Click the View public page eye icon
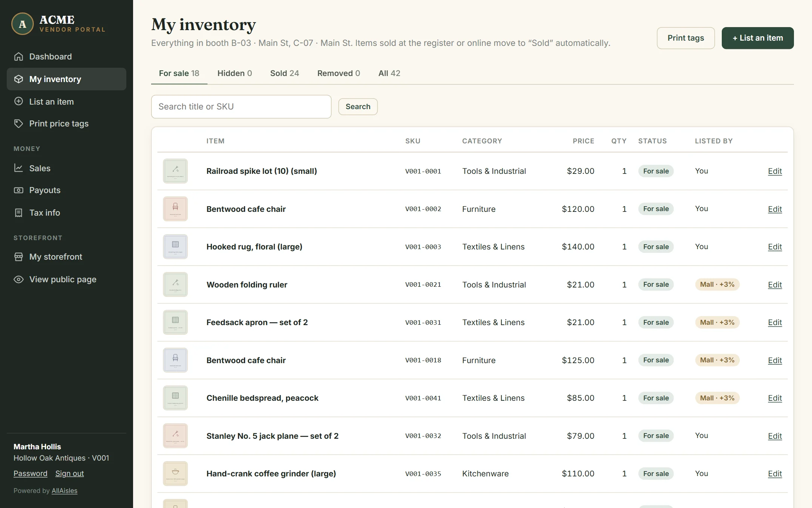812x508 pixels. pyautogui.click(x=18, y=279)
